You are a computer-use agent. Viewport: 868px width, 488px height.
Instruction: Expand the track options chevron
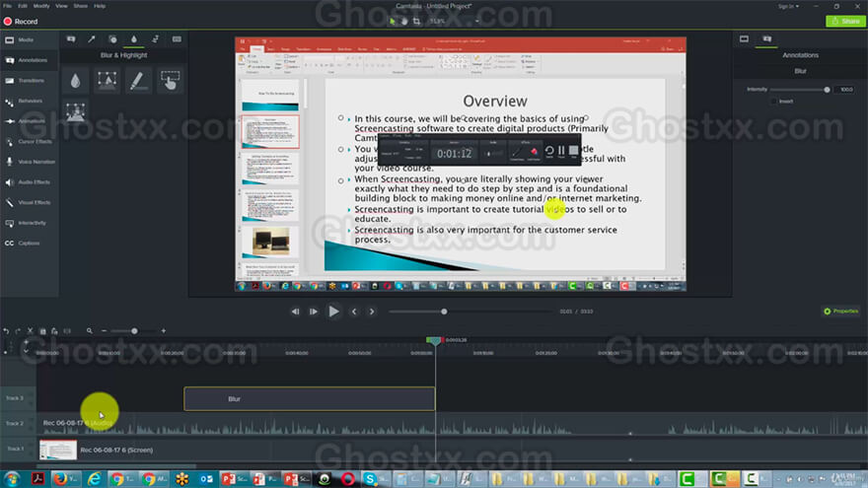(x=26, y=351)
